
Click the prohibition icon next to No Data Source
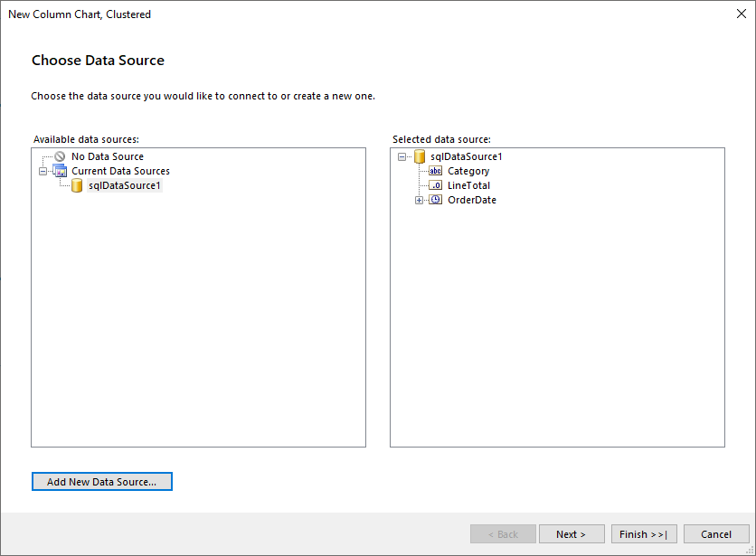pyautogui.click(x=56, y=155)
